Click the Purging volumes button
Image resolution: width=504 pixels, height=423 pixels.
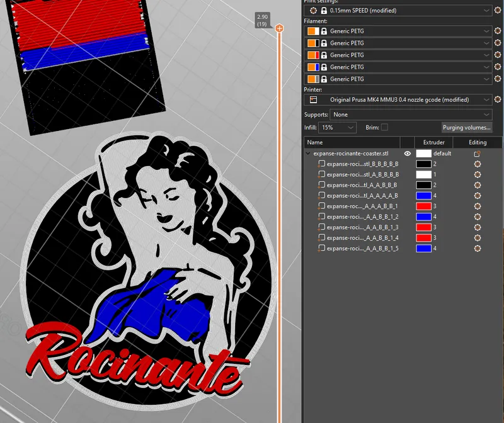[466, 127]
